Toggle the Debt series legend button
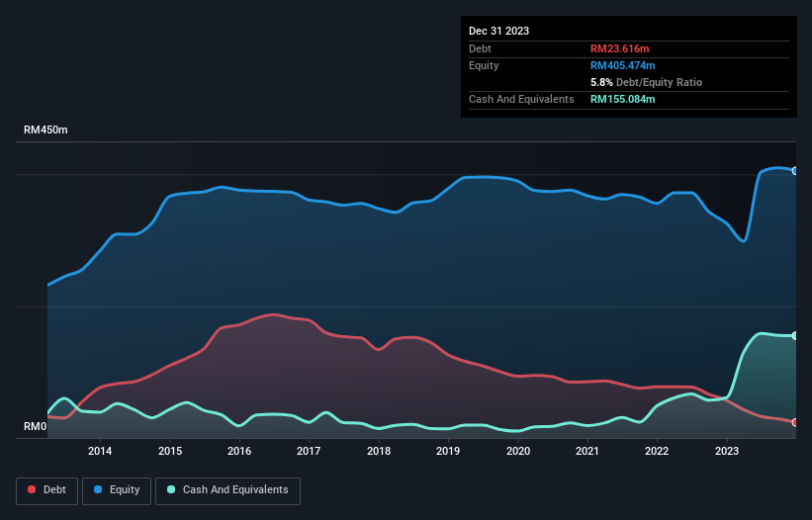Screen dimensions: 812x520 (x=45, y=490)
